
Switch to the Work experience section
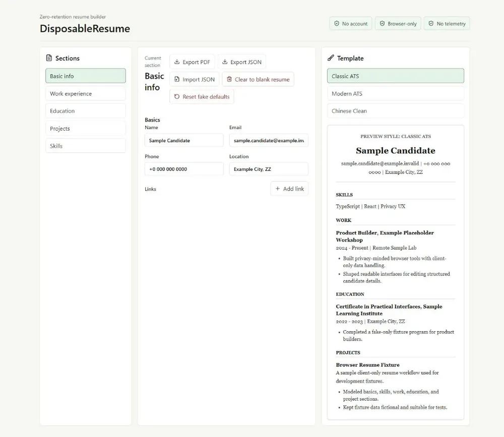[86, 94]
